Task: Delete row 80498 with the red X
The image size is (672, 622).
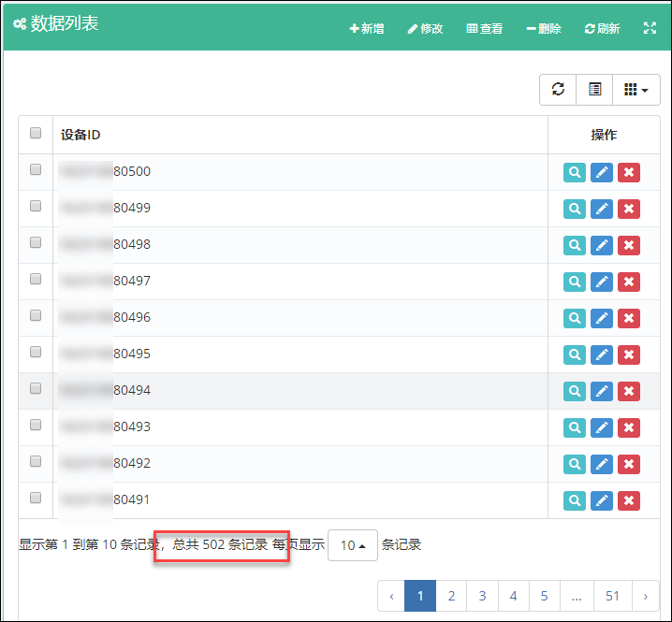Action: pos(629,245)
